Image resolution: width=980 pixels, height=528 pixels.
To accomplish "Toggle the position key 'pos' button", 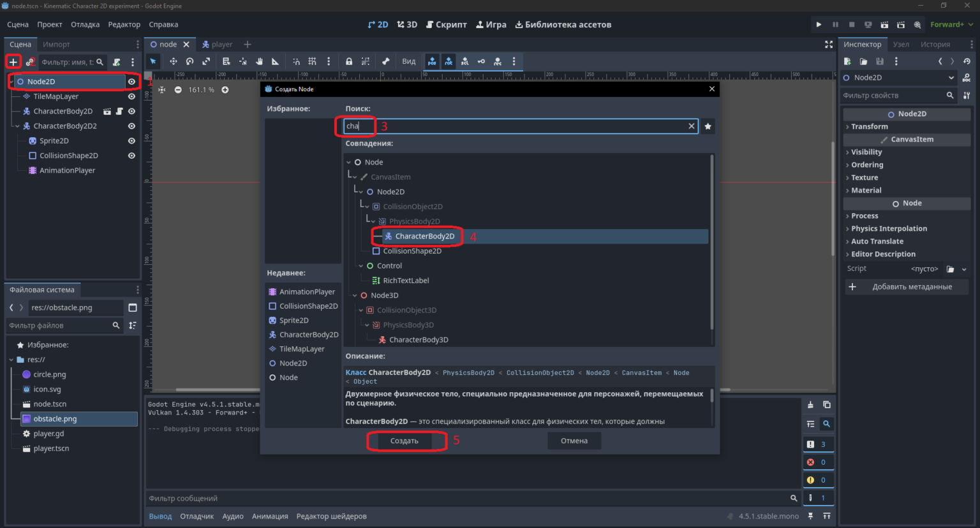I will [x=432, y=61].
